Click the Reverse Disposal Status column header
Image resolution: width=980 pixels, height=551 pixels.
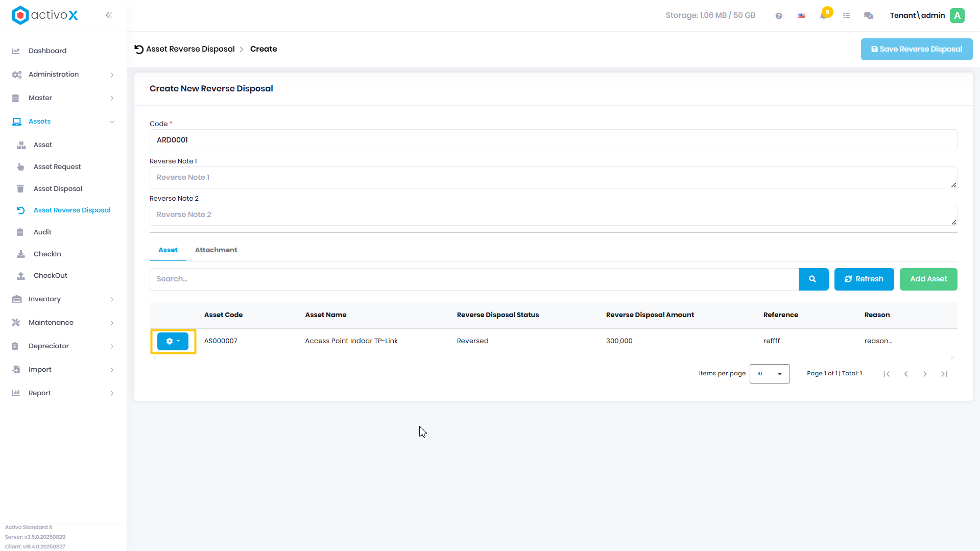click(x=498, y=315)
